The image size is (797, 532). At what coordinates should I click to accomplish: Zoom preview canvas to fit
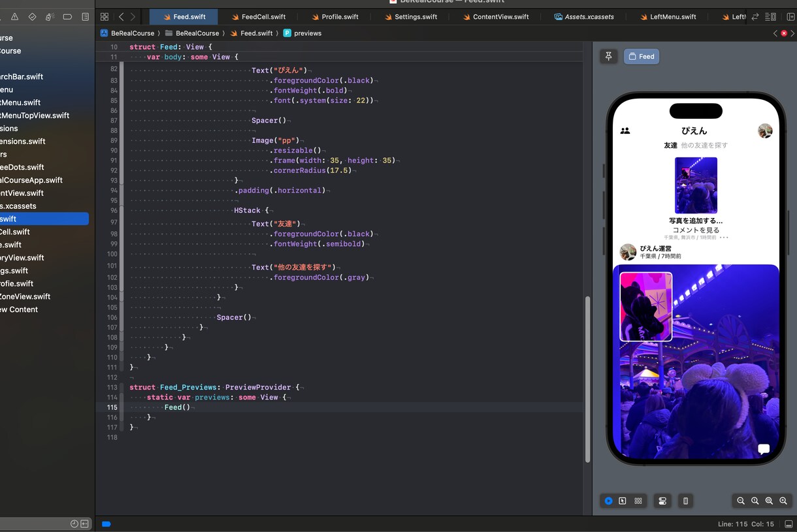click(769, 501)
